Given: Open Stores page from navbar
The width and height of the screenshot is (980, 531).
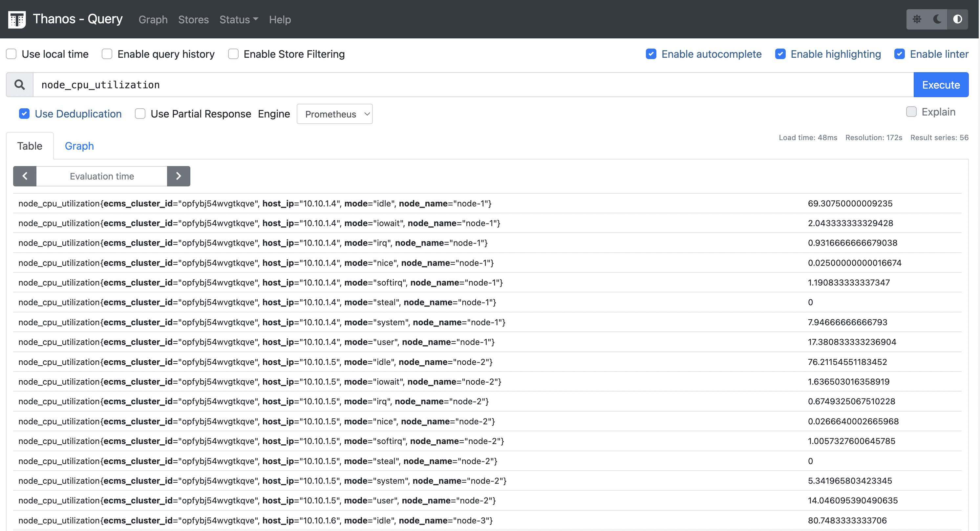Looking at the screenshot, I should click(x=193, y=19).
